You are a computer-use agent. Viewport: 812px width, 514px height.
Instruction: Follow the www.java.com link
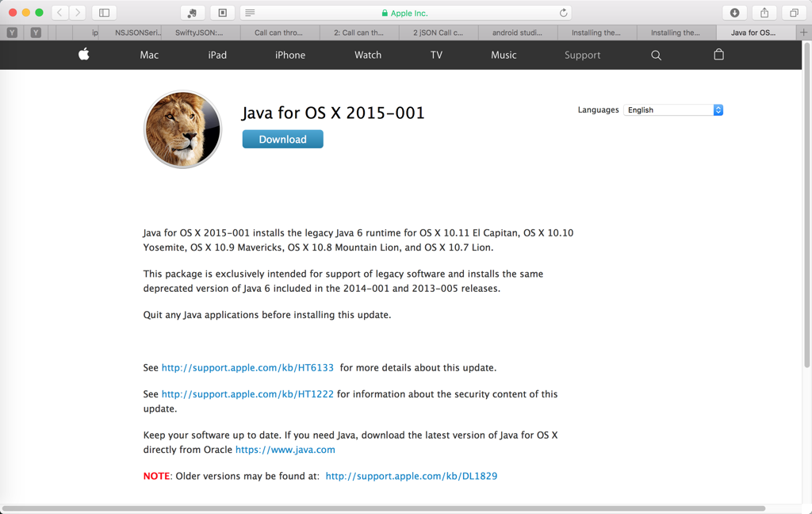point(285,450)
